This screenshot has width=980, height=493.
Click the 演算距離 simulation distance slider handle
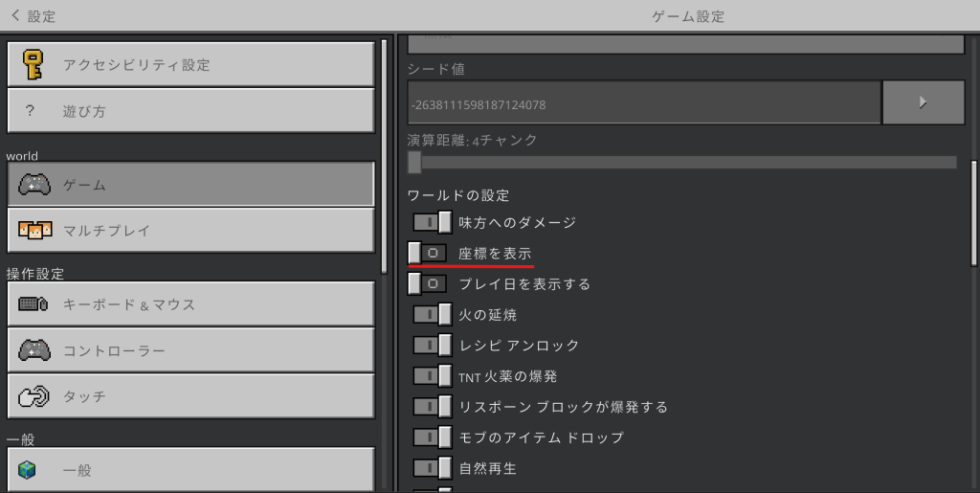[x=414, y=163]
